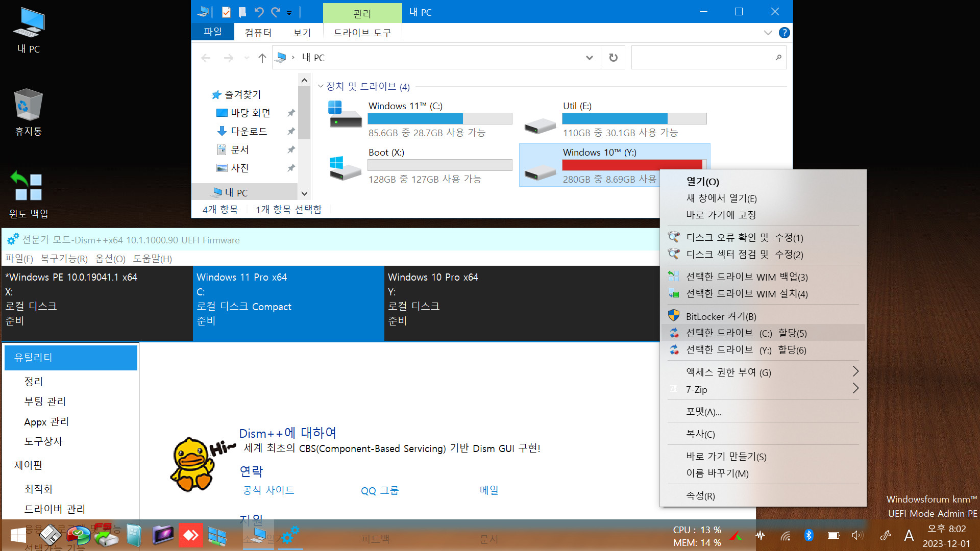Open Explorer help via the blue question mark
The width and height of the screenshot is (980, 551).
[784, 33]
